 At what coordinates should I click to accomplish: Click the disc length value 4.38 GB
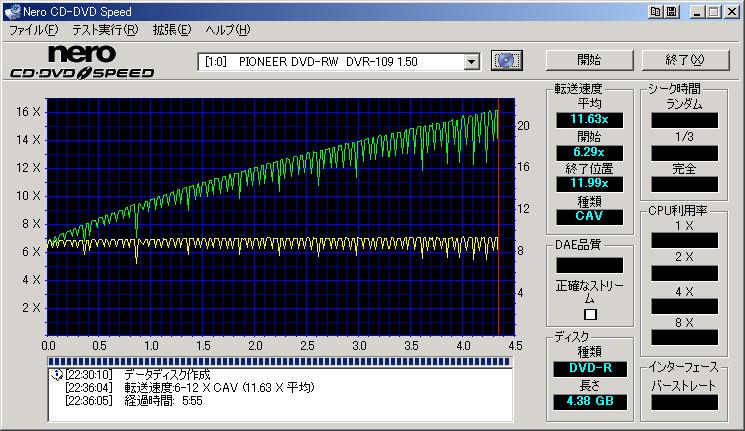[x=590, y=401]
